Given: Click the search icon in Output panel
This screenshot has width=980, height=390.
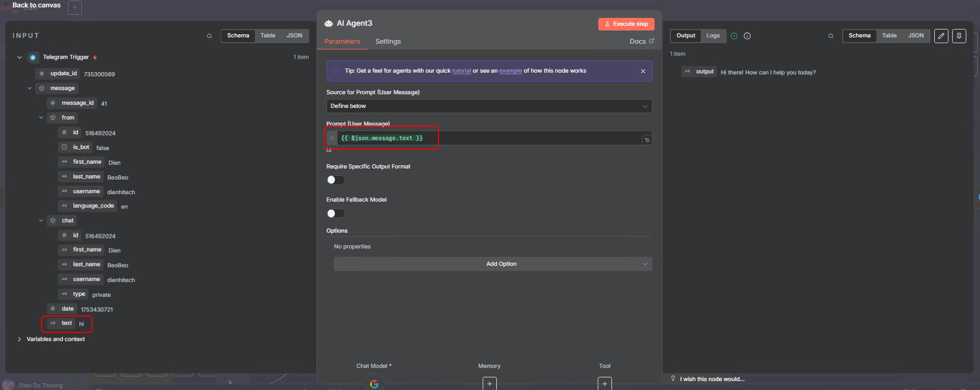Looking at the screenshot, I should tap(831, 36).
